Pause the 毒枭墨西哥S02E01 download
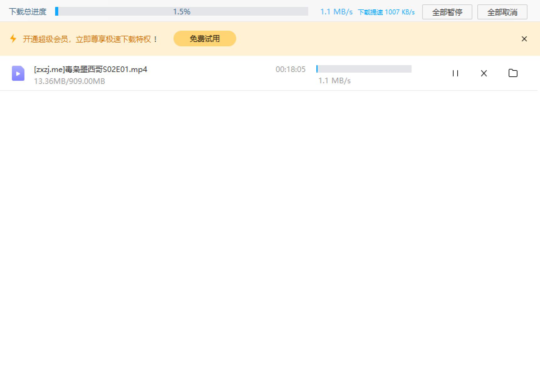540x392 pixels. pos(455,73)
